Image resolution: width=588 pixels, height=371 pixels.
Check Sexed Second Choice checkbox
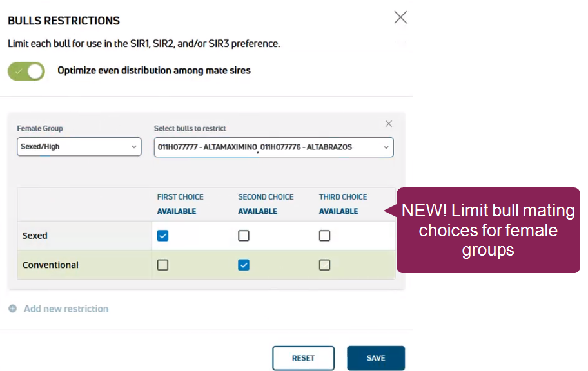[244, 236]
